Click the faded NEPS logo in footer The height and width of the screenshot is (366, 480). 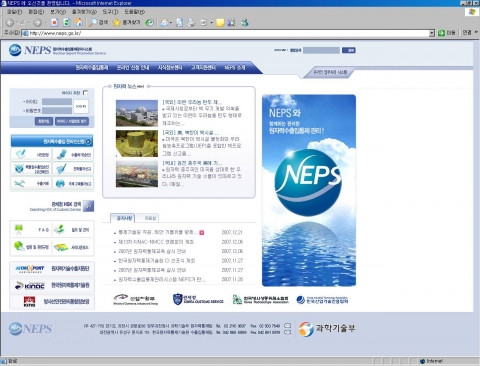(x=30, y=329)
